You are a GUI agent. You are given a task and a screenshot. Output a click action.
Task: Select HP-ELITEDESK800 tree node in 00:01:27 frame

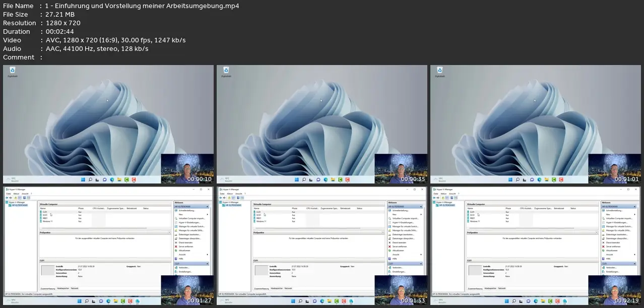point(18,205)
